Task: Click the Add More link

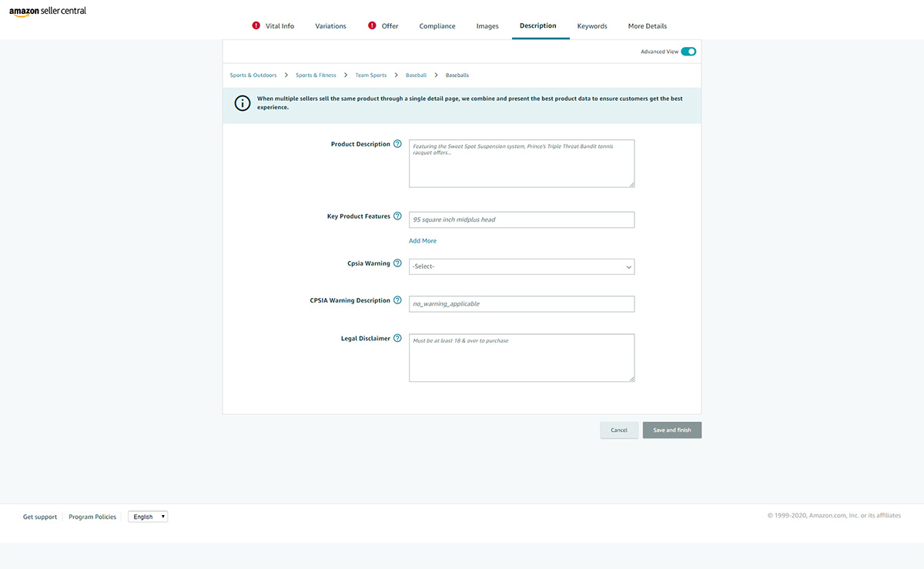Action: pos(423,241)
